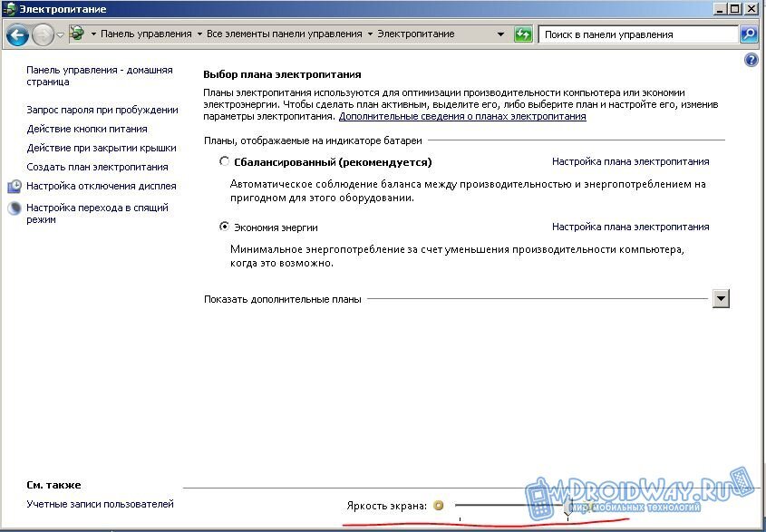
Task: Open Действие при закрытии крышки
Action: tap(102, 148)
